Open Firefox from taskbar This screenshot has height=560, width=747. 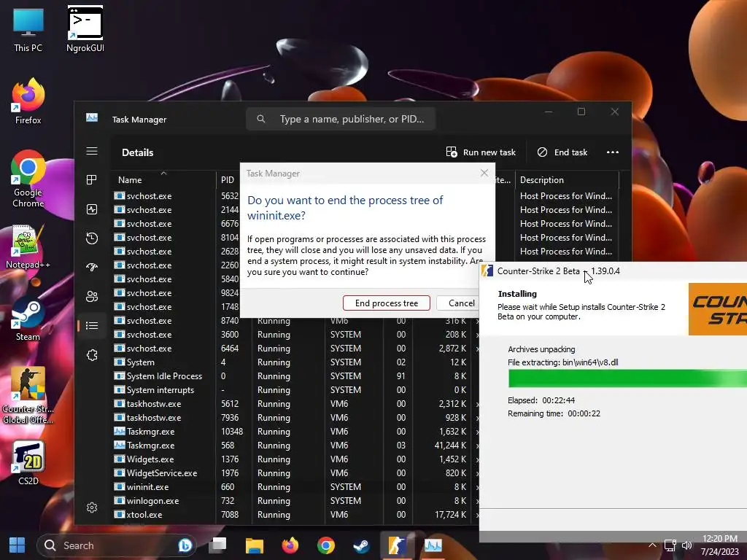290,545
